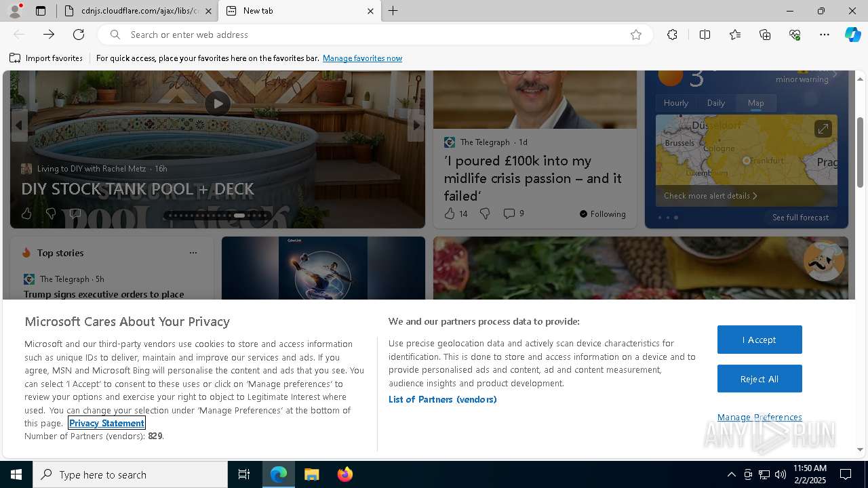Click the page vertical scrollbar thumb
Screen dimensions: 868x488
[860, 152]
